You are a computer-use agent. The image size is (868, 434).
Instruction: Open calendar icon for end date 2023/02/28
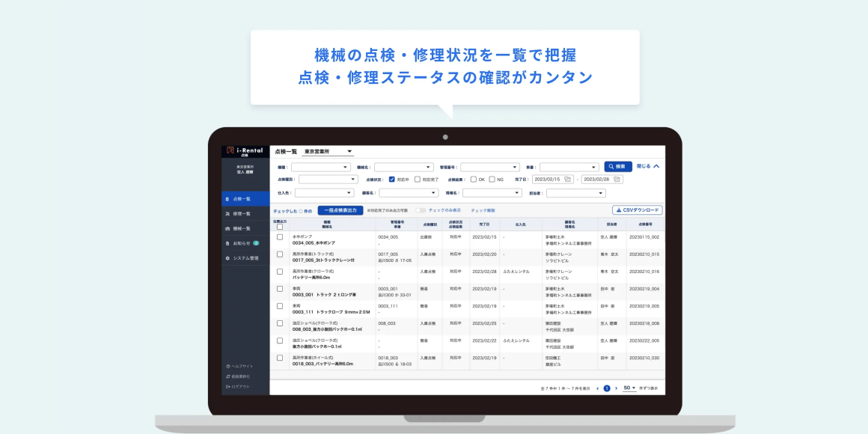click(x=617, y=180)
